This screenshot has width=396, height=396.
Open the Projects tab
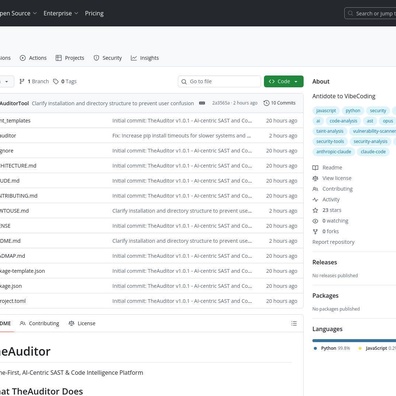click(x=70, y=58)
